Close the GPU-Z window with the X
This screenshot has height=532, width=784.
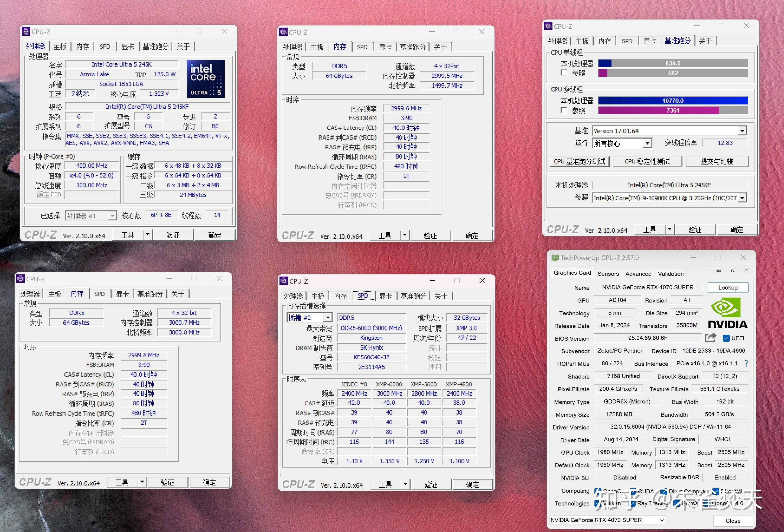pyautogui.click(x=743, y=257)
